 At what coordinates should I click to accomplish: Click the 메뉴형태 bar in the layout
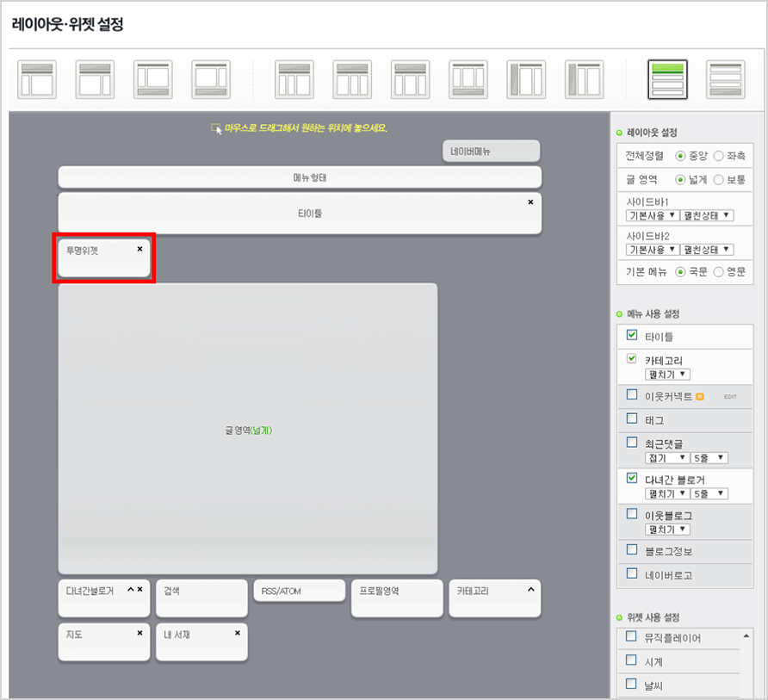pos(300,178)
